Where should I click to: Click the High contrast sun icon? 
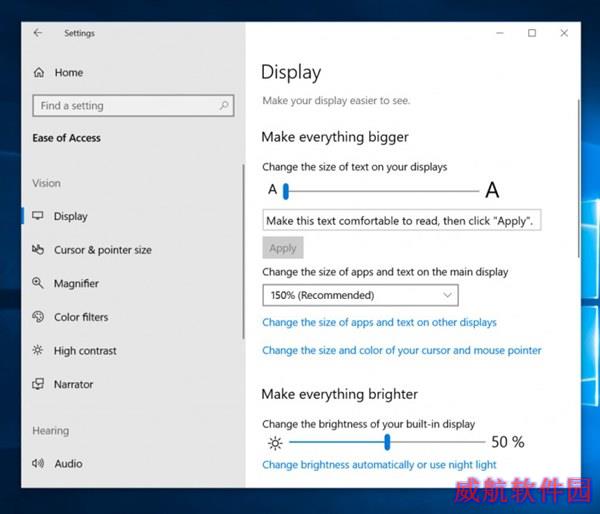(x=38, y=350)
